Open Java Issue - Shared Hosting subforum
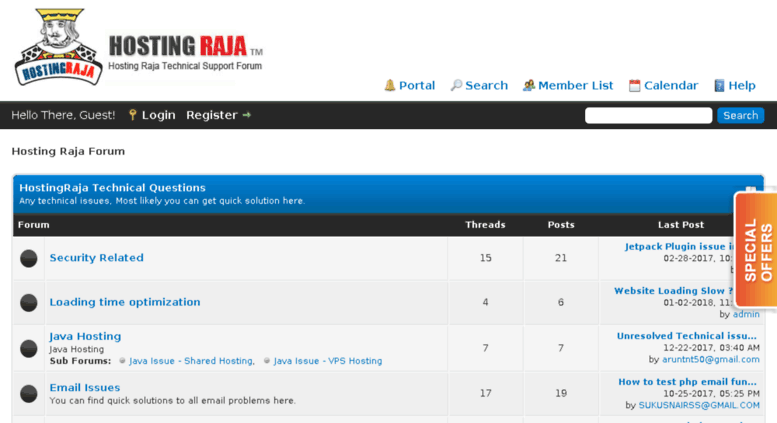This screenshot has height=423, width=777. point(191,361)
